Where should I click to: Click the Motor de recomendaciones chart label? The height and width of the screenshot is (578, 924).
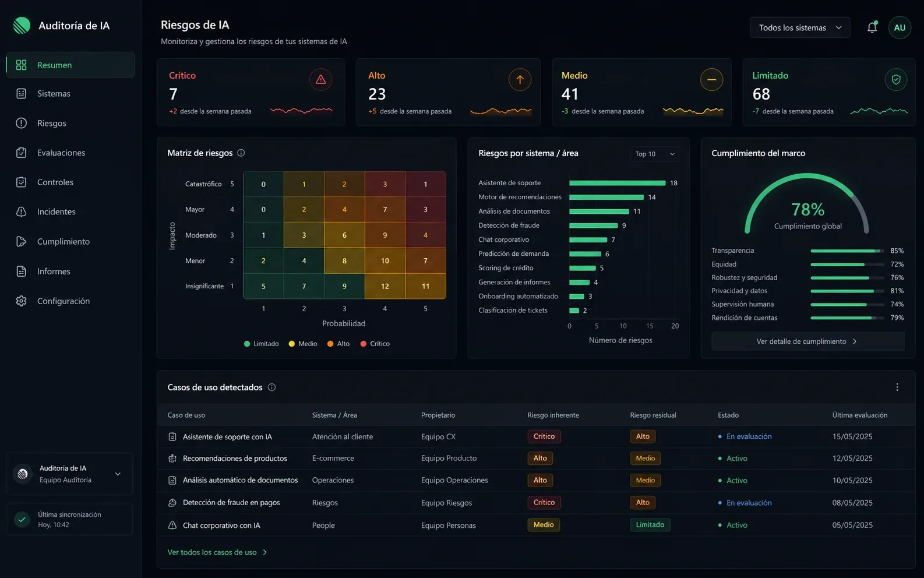[x=520, y=198]
